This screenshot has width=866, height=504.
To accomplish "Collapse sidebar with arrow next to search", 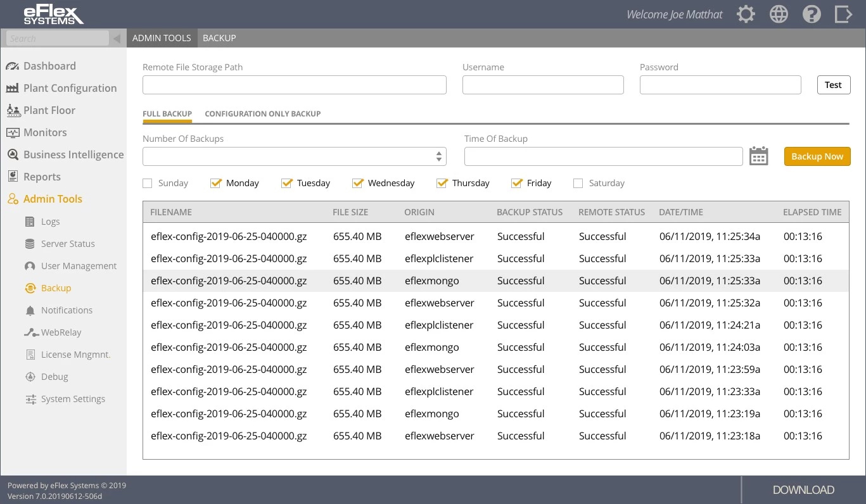I will (x=117, y=39).
